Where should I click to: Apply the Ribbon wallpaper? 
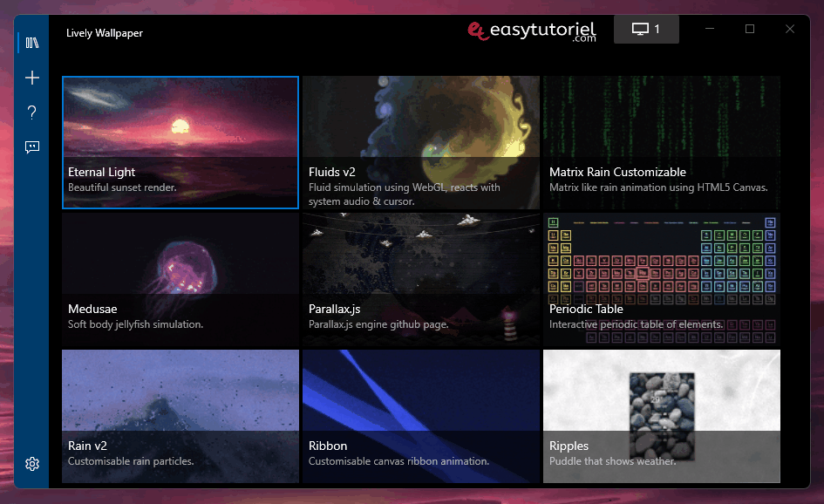(421, 416)
